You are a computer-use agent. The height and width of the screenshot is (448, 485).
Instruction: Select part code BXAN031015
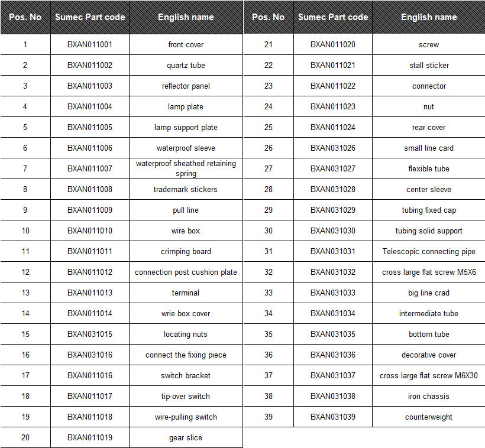coord(90,334)
